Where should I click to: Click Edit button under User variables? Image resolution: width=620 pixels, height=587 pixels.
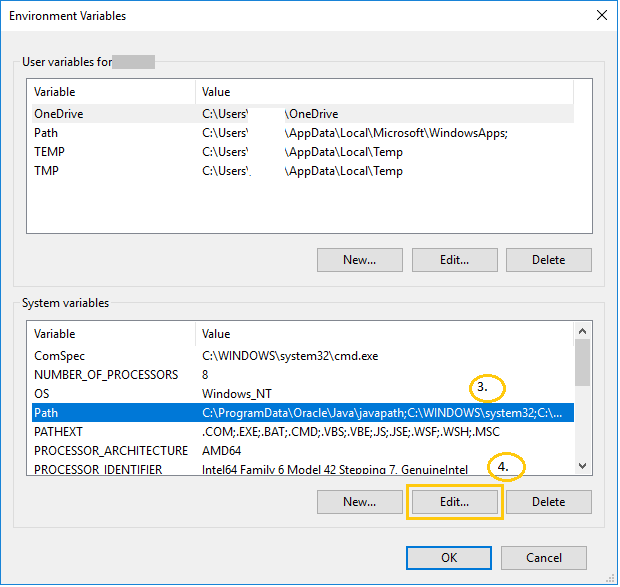coord(454,260)
